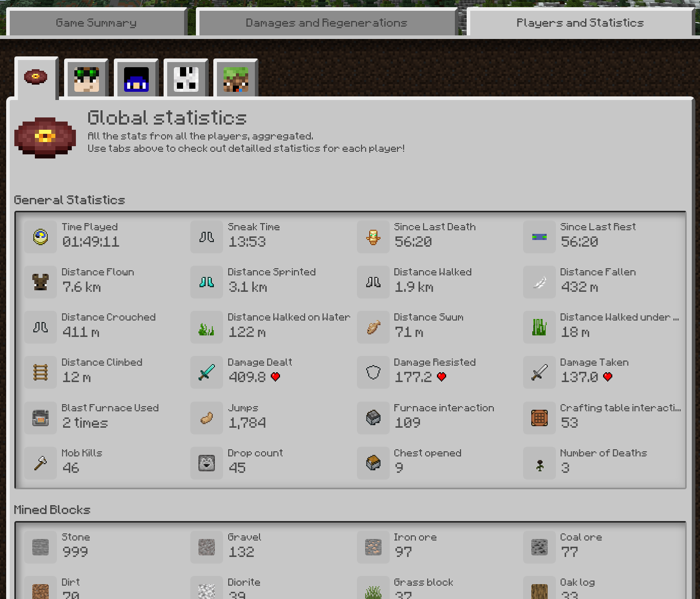Select the Players and Statistics tab
This screenshot has width=700, height=599.
[x=580, y=23]
